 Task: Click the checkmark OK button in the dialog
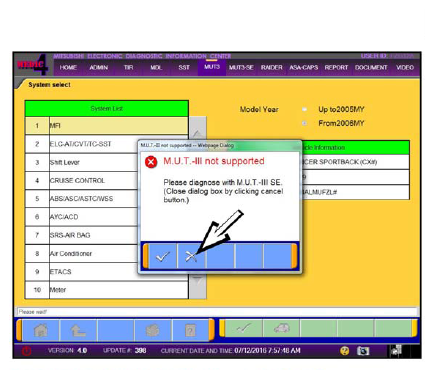[x=163, y=256]
